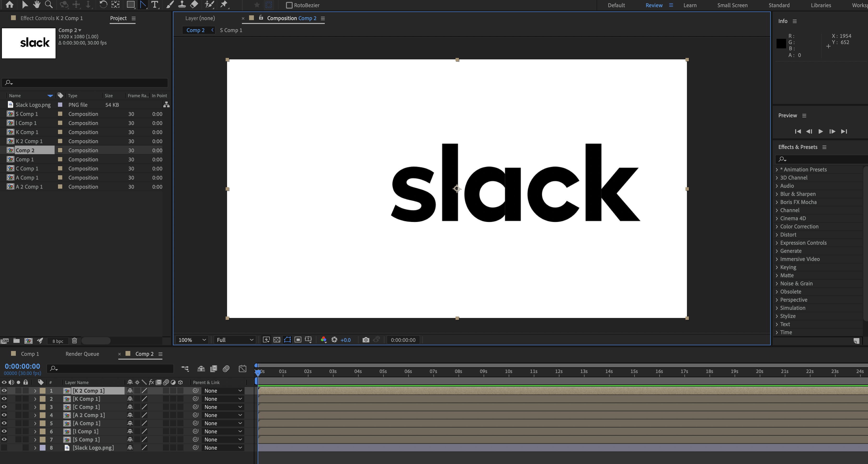Screen dimensions: 868x464
Task: Select the Hand tool
Action: pos(37,4)
